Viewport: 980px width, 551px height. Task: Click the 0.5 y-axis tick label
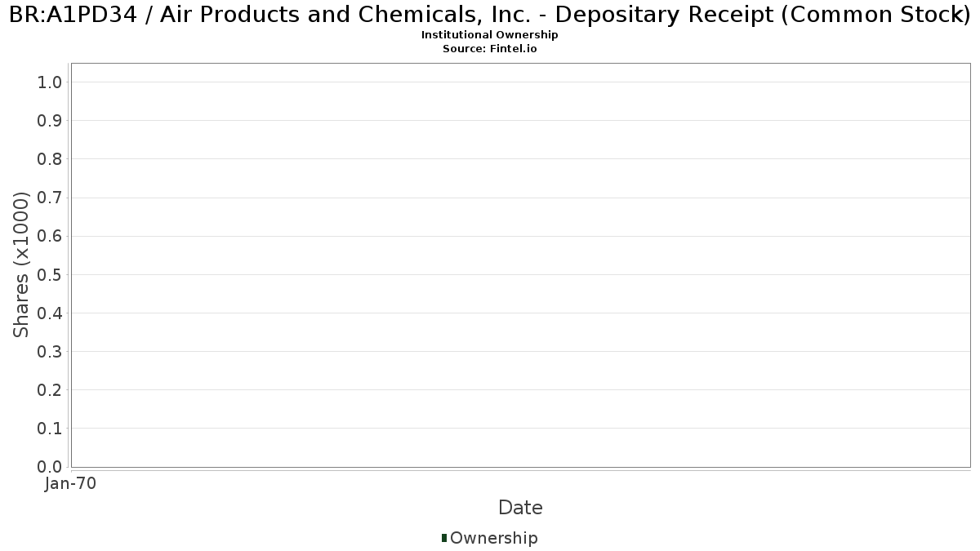click(50, 274)
